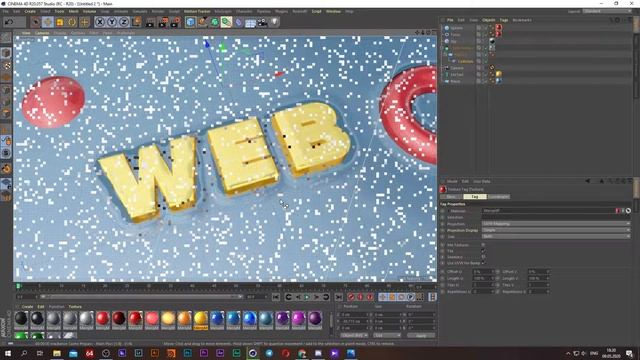This screenshot has width=640, height=360.
Task: Toggle the Seamless checkbox
Action: [x=483, y=257]
